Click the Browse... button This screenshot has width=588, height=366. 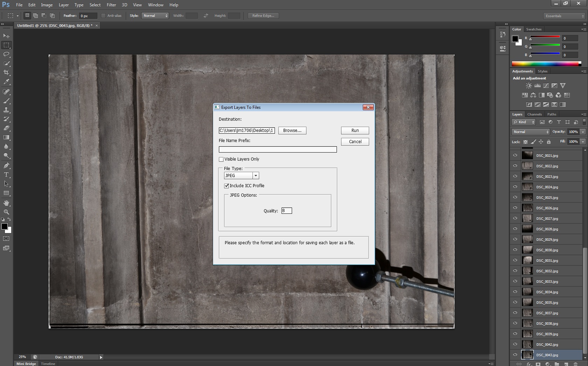coord(292,131)
